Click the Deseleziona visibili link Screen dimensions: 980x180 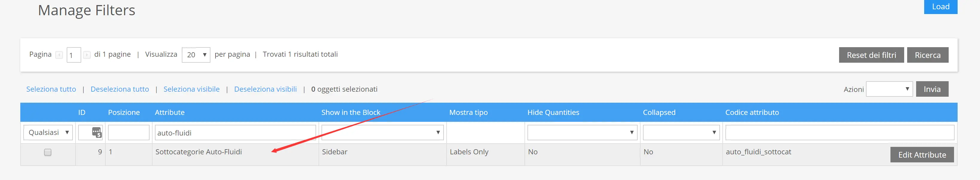[x=265, y=89]
